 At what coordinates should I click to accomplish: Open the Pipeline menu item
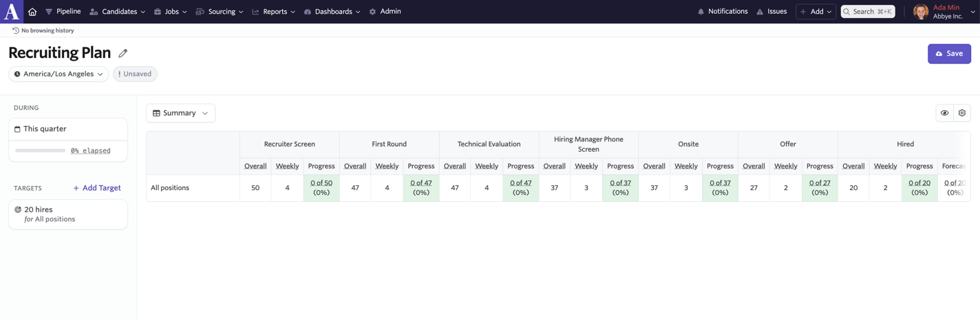pyautogui.click(x=63, y=12)
